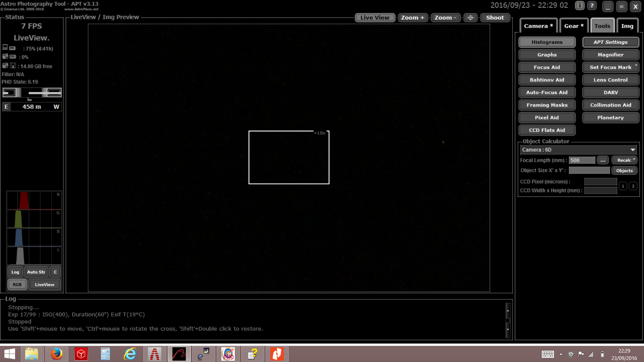This screenshot has height=362, width=644.
Task: Open focal length '...' selector button
Action: click(x=603, y=160)
